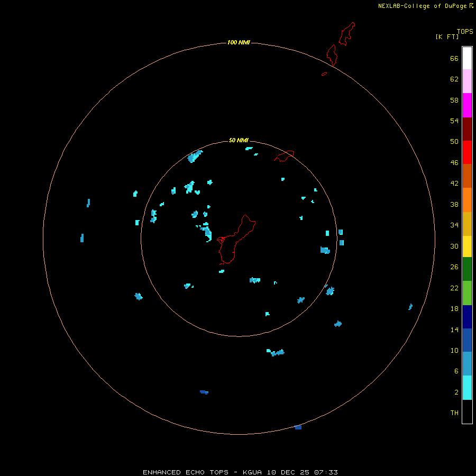476x476 pixels.
Task: Click the light blue swatch at 6
Action: coord(467,364)
